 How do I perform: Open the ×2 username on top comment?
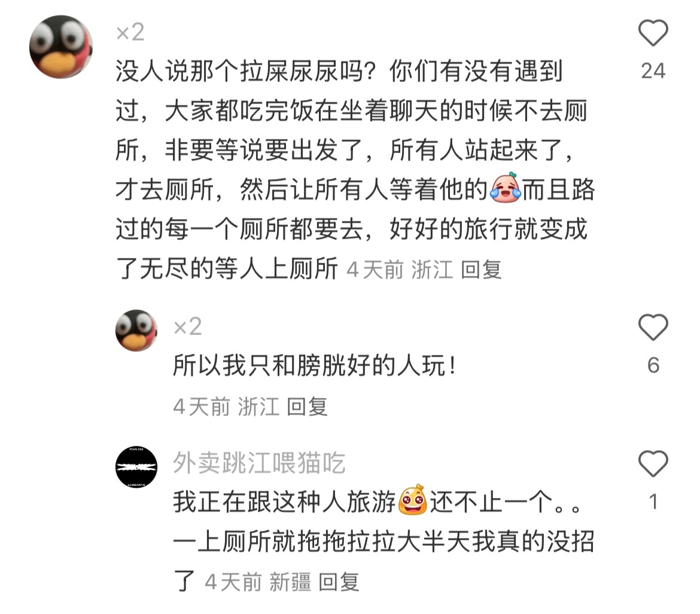pyautogui.click(x=130, y=32)
